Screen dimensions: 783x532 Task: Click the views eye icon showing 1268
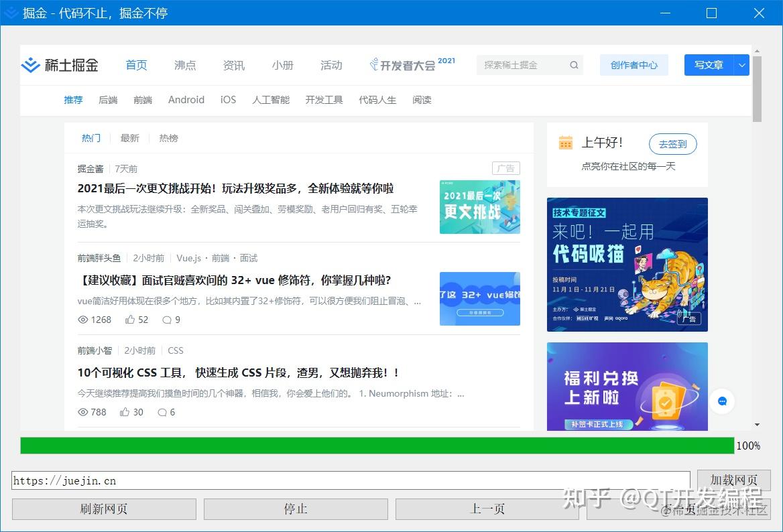[x=83, y=320]
